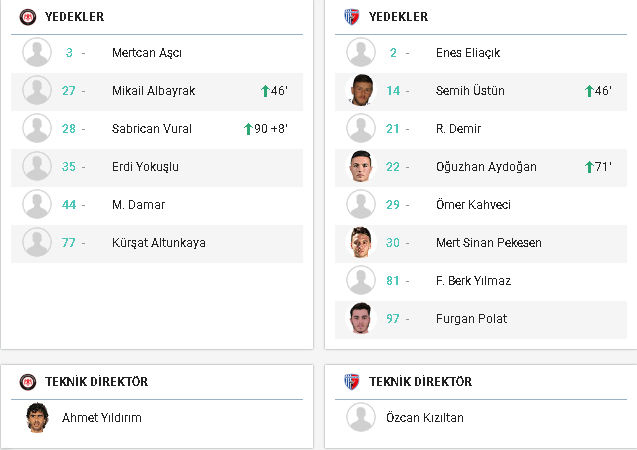Select Kürşat Altunkaya from the bench list

[158, 243]
